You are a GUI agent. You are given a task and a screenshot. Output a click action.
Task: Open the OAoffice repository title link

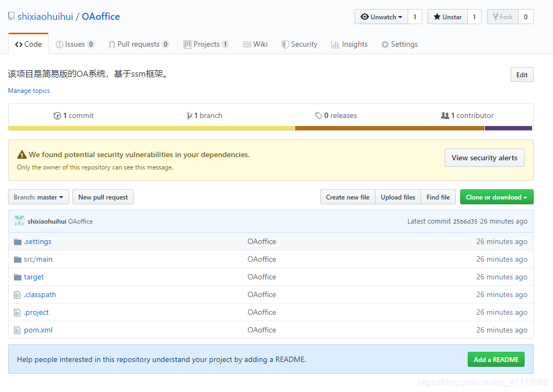[x=101, y=17]
